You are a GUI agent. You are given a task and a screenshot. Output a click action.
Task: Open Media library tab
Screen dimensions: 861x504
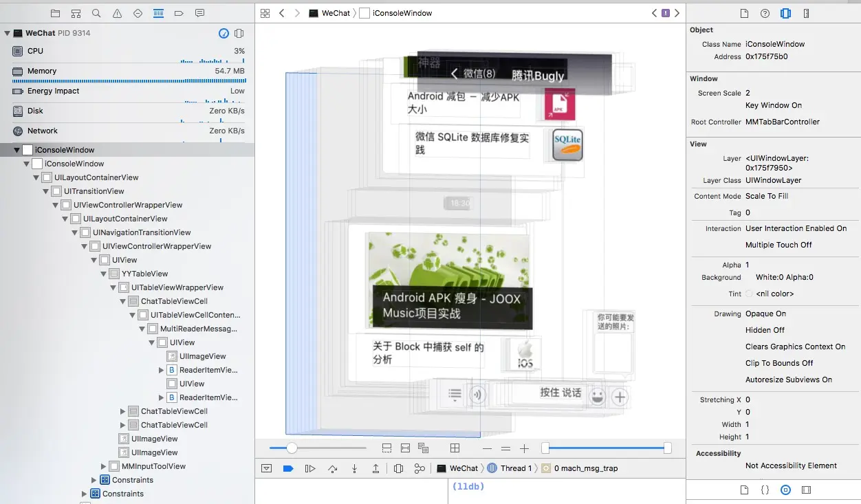(x=807, y=490)
